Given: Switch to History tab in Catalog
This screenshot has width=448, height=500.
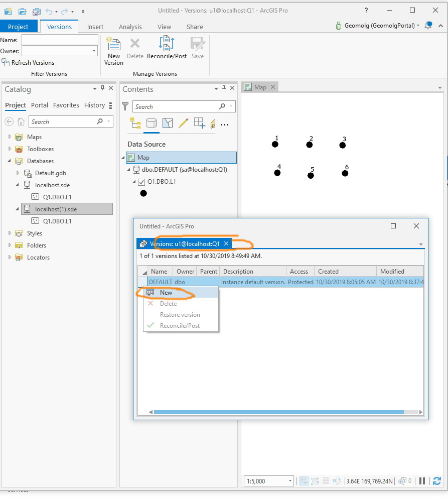Looking at the screenshot, I should pyautogui.click(x=94, y=105).
